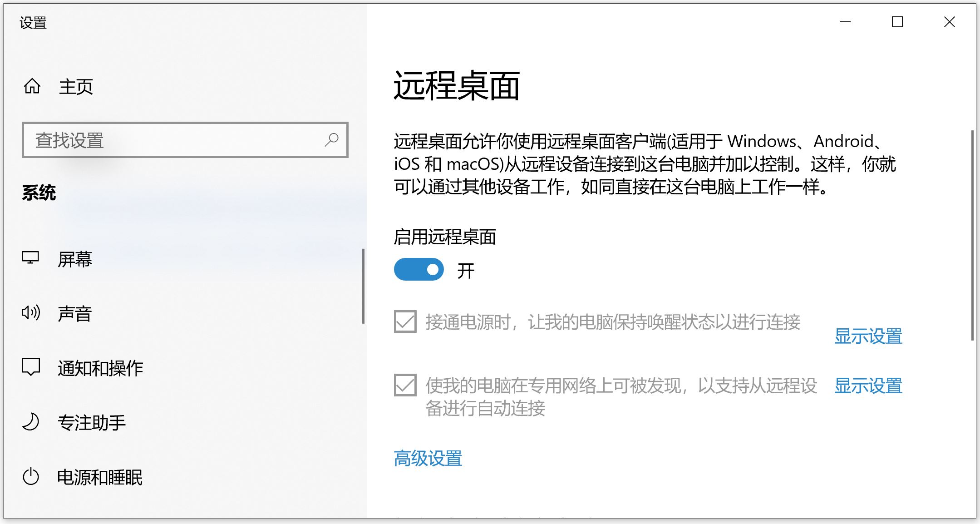Click the search magnifier icon in 查找设置

point(332,140)
